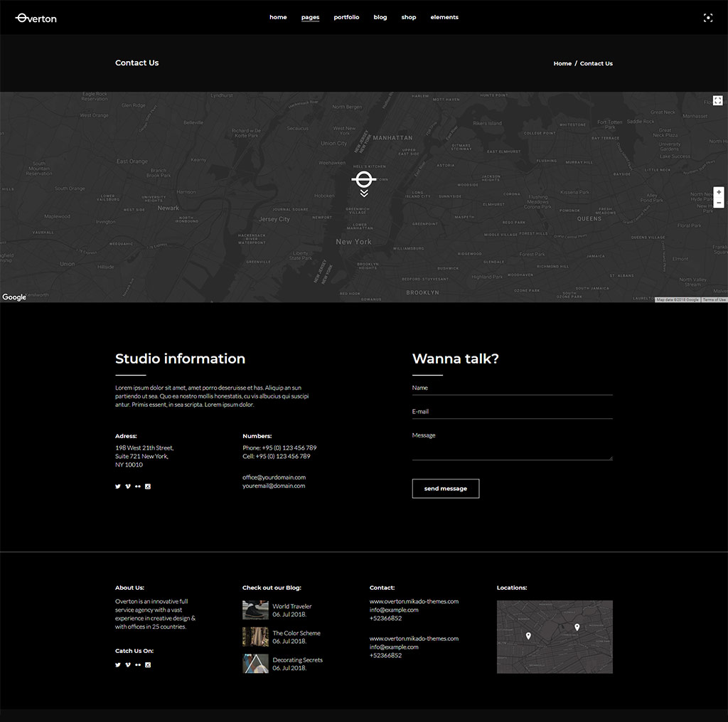This screenshot has height=722, width=728.
Task: Click the Overton logo in header
Action: [x=36, y=18]
